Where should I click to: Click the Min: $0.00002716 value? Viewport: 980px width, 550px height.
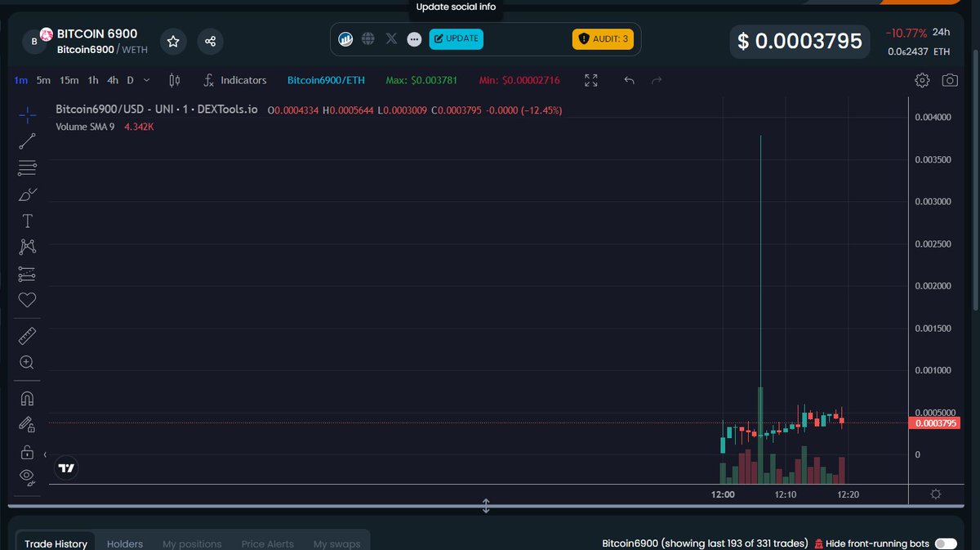(x=519, y=80)
